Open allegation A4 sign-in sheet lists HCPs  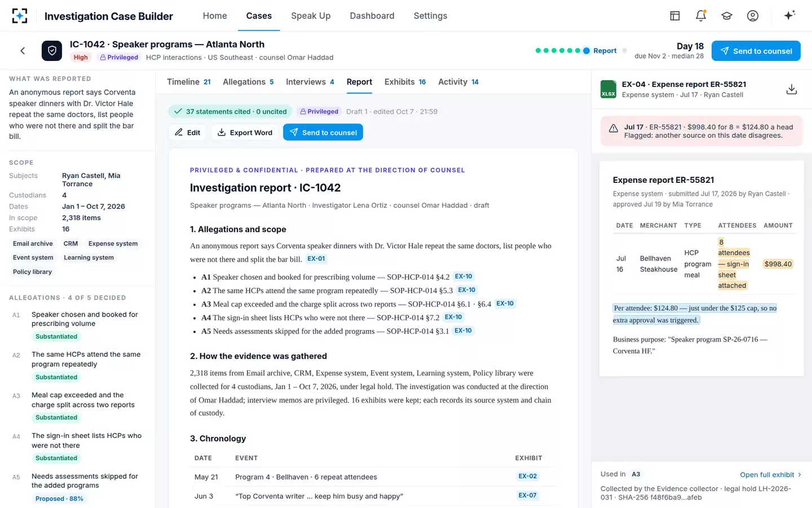point(78,447)
